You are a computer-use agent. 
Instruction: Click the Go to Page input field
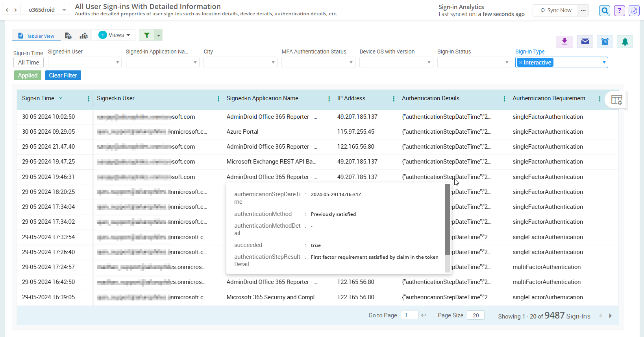409,315
